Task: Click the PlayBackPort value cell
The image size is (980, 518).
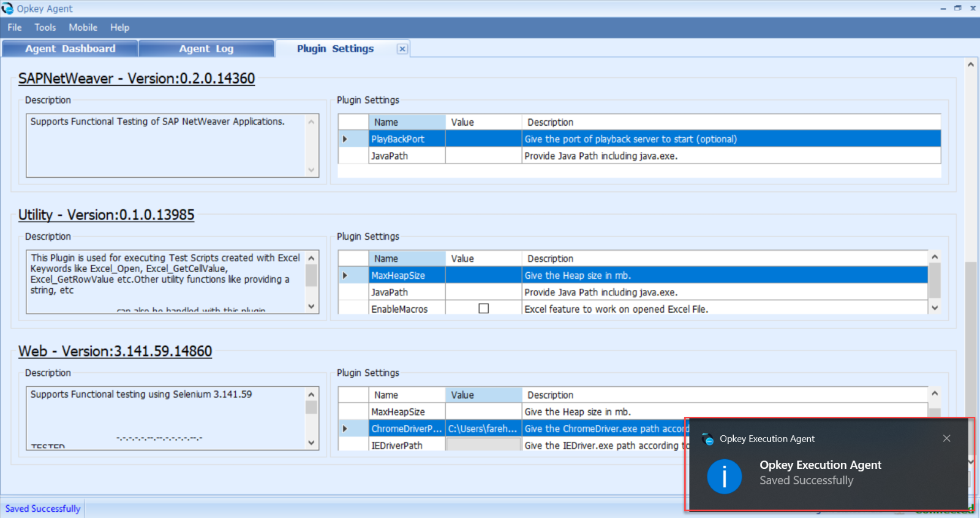Action: (483, 139)
